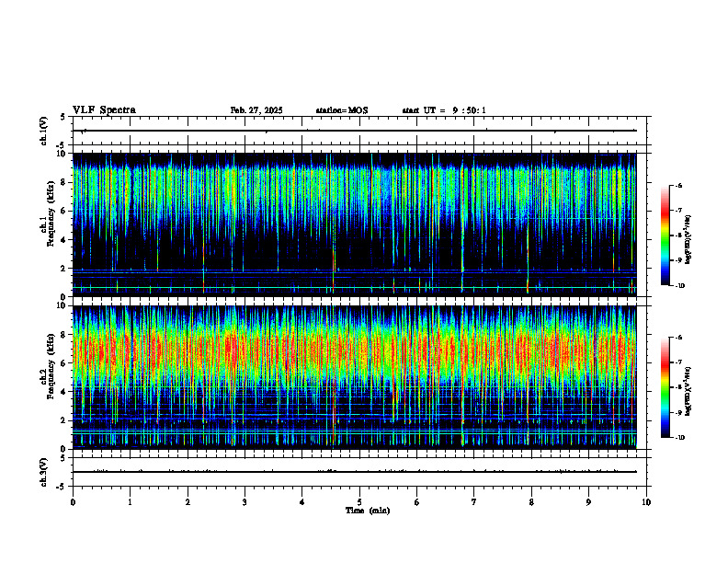Click the ch.1 voltage waveform trace
Image resolution: width=728 pixels, height=563 pixels.
point(354,131)
